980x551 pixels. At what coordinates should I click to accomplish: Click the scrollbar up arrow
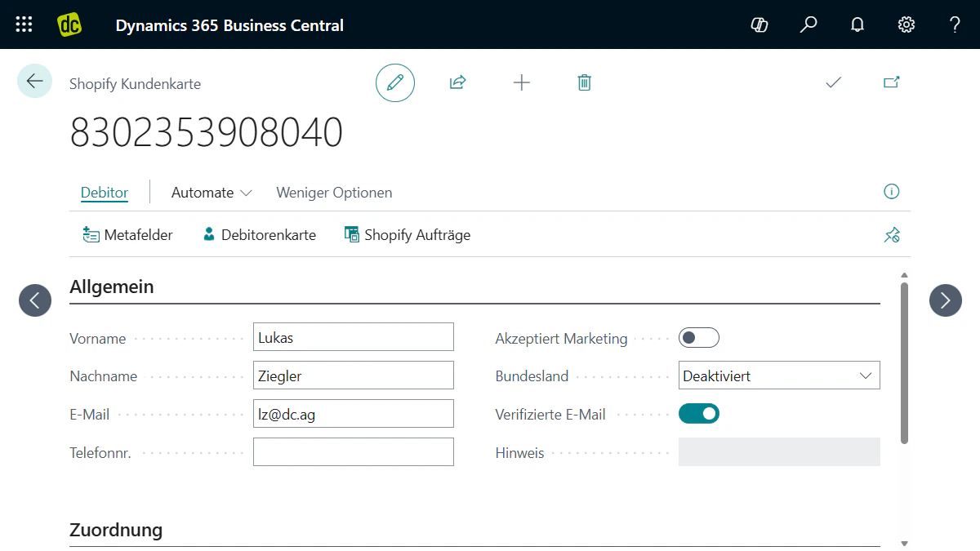[x=904, y=276]
